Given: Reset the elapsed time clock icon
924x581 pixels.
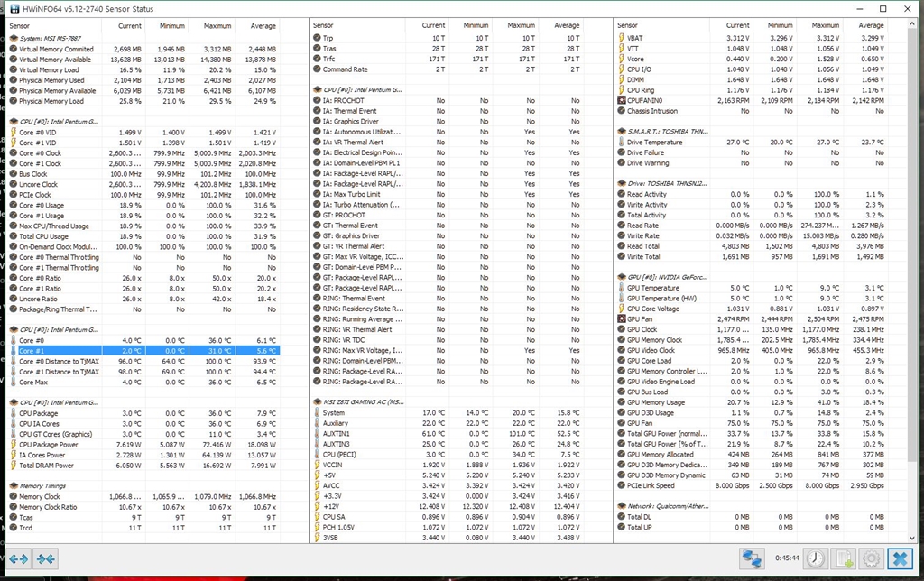Looking at the screenshot, I should tap(816, 558).
